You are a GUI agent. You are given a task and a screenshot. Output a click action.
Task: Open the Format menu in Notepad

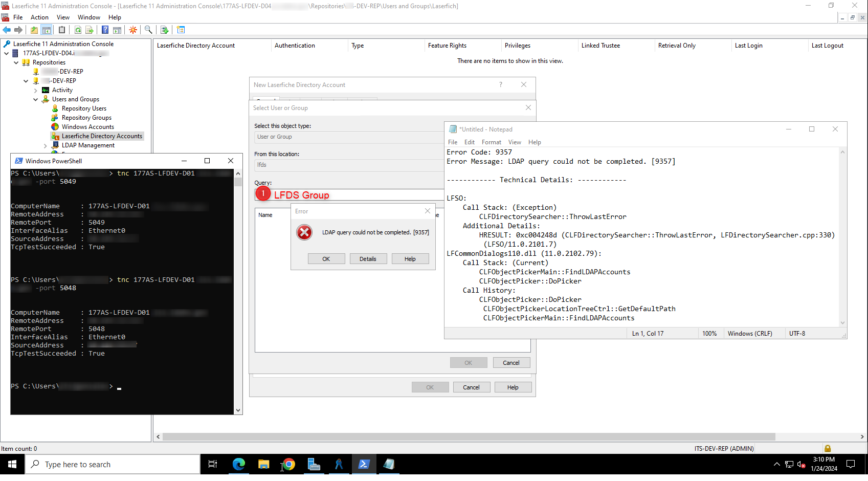click(x=491, y=142)
